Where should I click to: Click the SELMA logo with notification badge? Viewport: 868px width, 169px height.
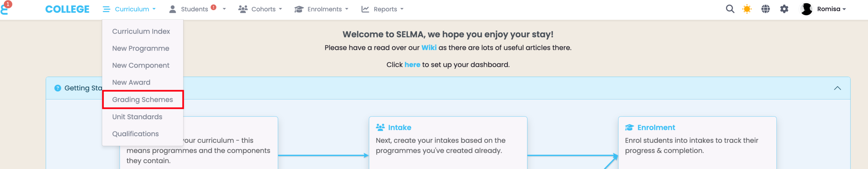click(x=5, y=8)
